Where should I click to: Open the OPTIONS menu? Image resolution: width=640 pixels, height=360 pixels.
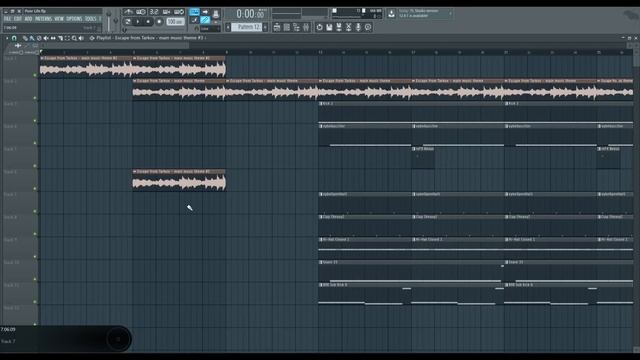point(74,19)
